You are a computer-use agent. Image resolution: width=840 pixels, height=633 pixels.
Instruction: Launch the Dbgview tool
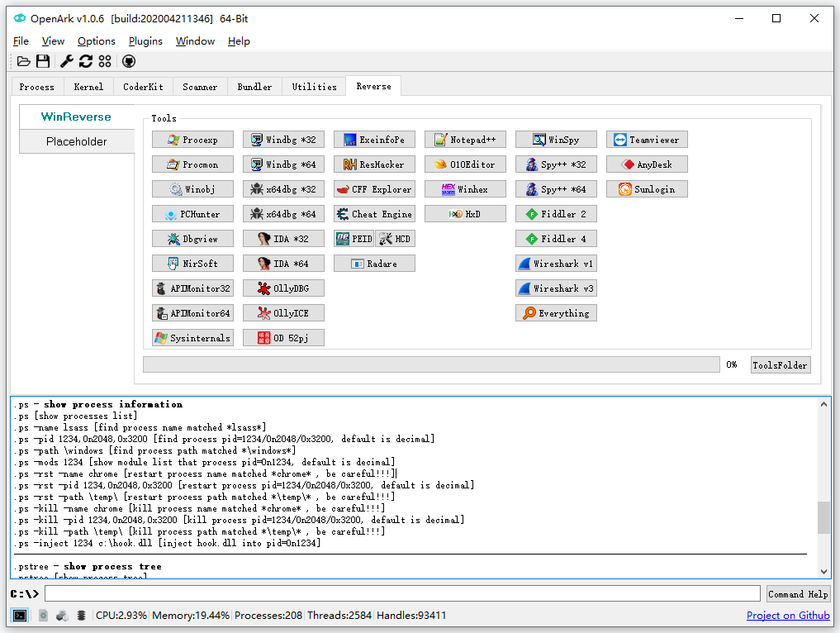tap(192, 239)
